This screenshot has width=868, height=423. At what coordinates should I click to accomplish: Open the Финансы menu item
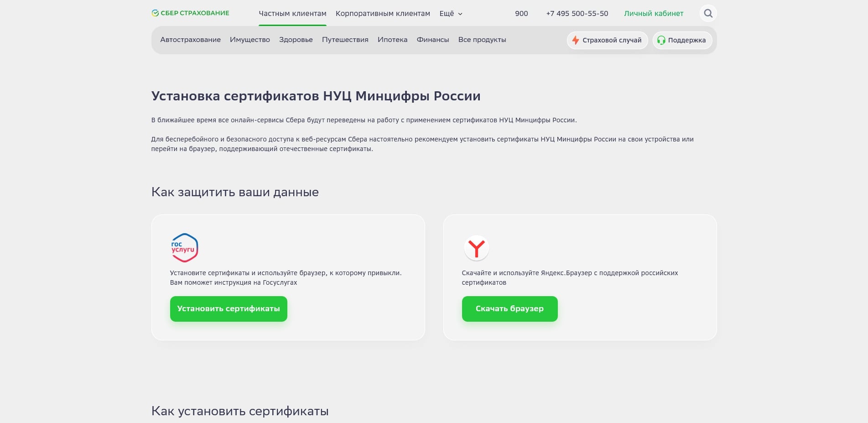pyautogui.click(x=433, y=40)
